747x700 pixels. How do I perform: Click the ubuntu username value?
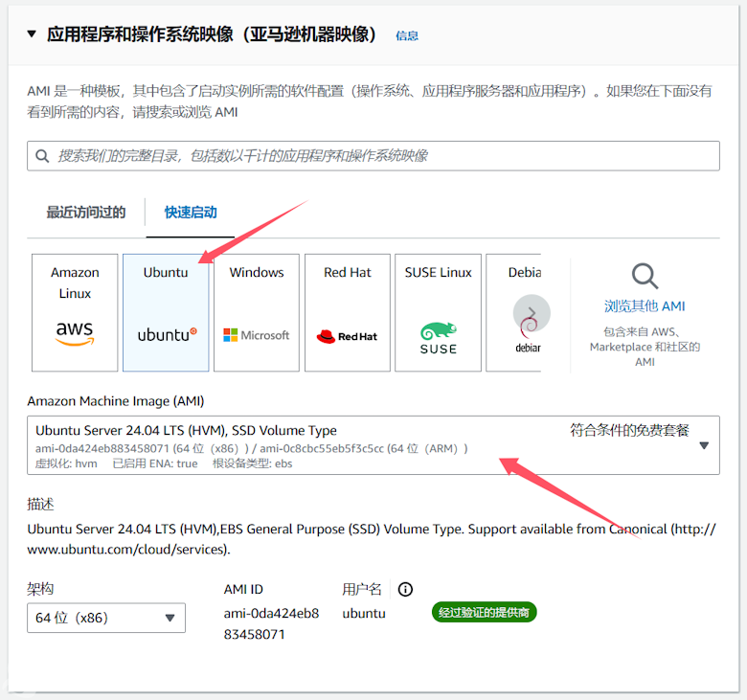tap(364, 613)
